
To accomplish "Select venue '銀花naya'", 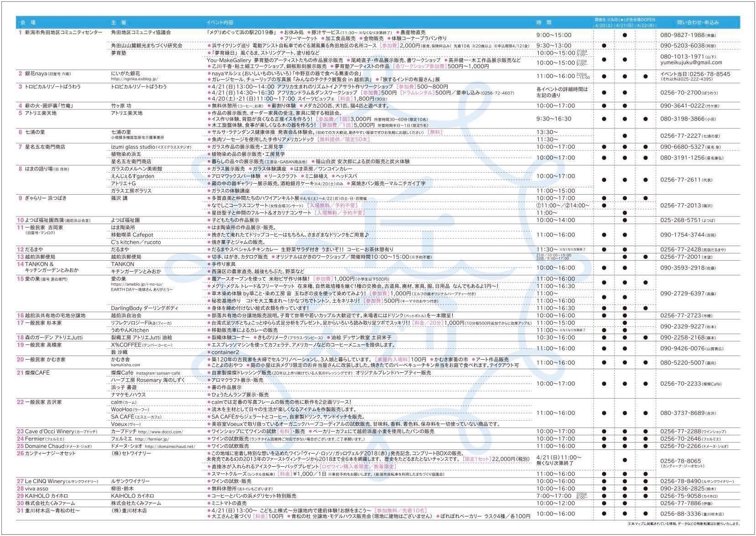I will 36,73.
